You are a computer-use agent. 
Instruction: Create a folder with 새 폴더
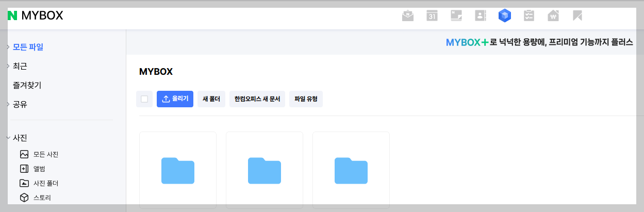(x=211, y=99)
